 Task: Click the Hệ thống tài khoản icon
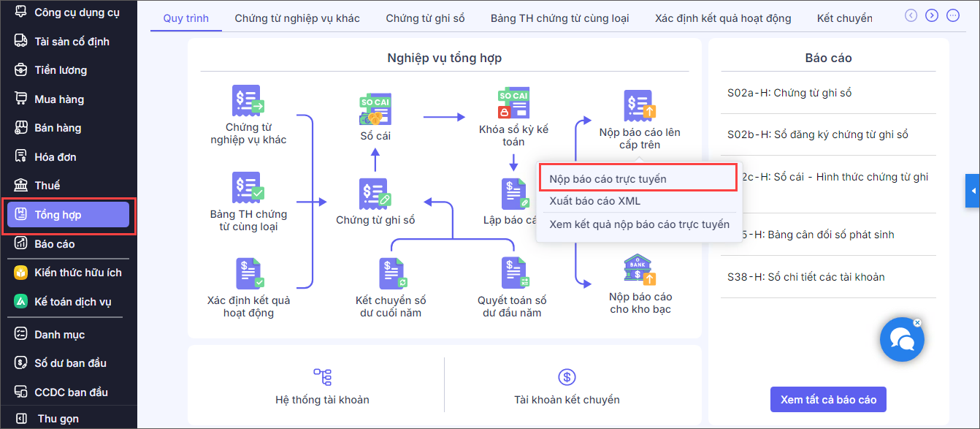click(x=322, y=377)
